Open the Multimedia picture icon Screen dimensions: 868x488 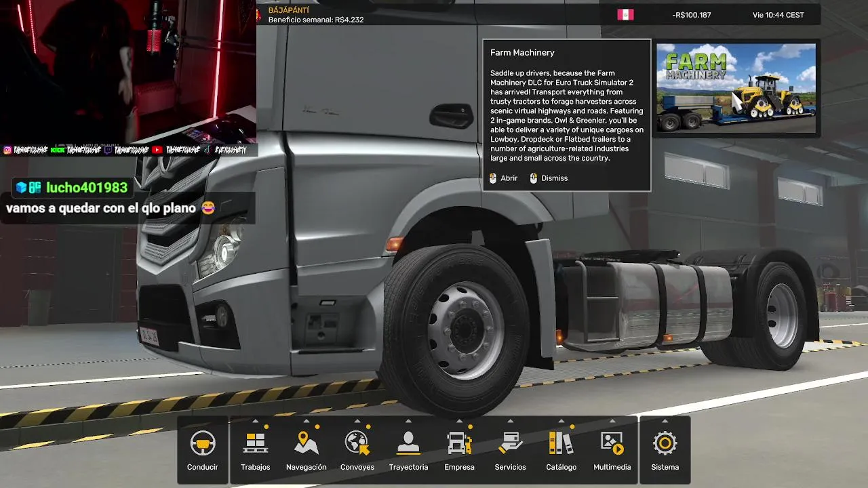pyautogui.click(x=612, y=444)
